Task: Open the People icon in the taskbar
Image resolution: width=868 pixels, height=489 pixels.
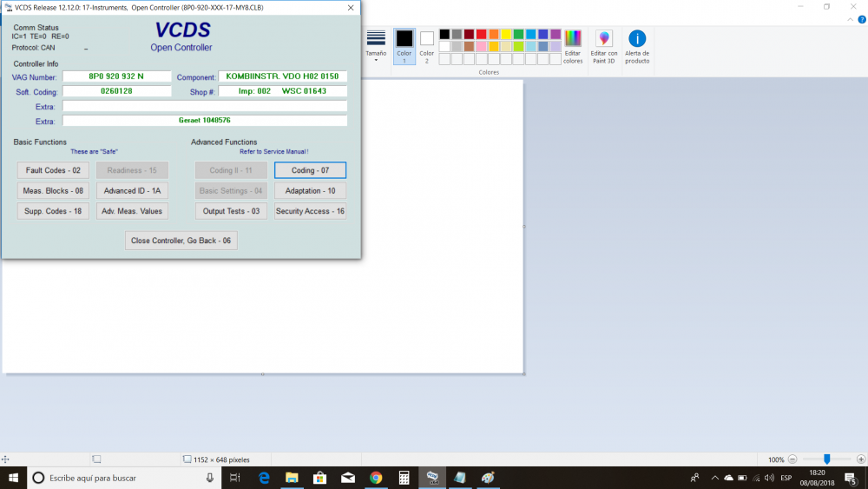Action: (x=694, y=478)
